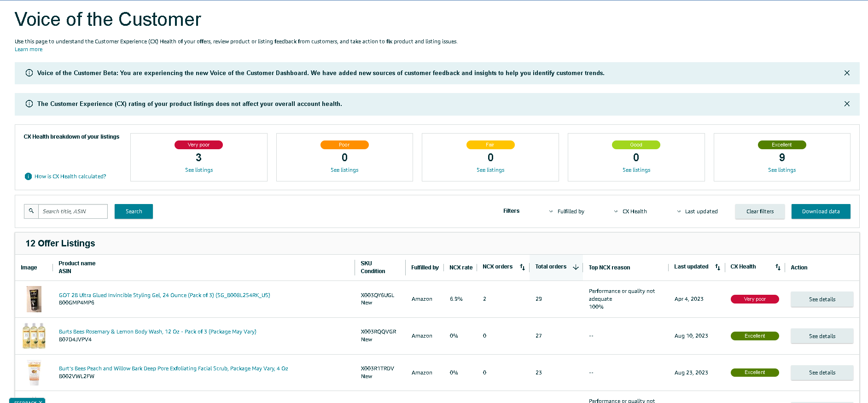
Task: Click Excellent badge in Burts Bees Body Wash row
Action: coord(755,336)
